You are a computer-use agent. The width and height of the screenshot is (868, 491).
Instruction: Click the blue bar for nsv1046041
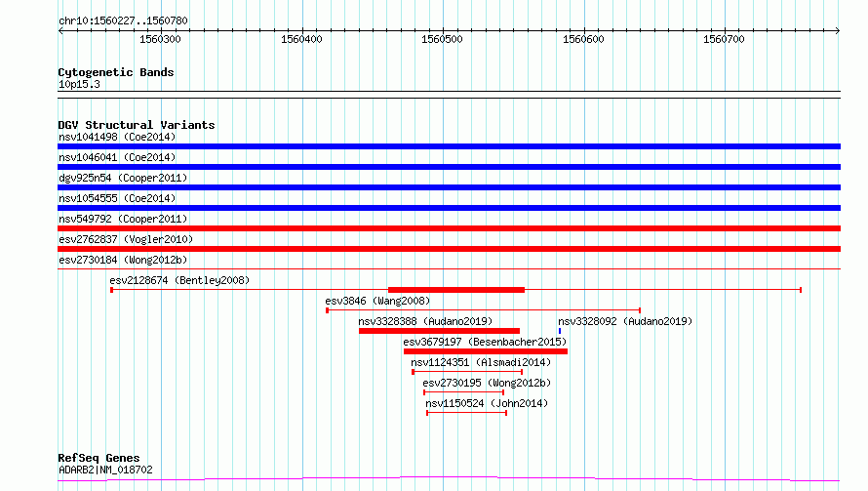click(x=449, y=167)
